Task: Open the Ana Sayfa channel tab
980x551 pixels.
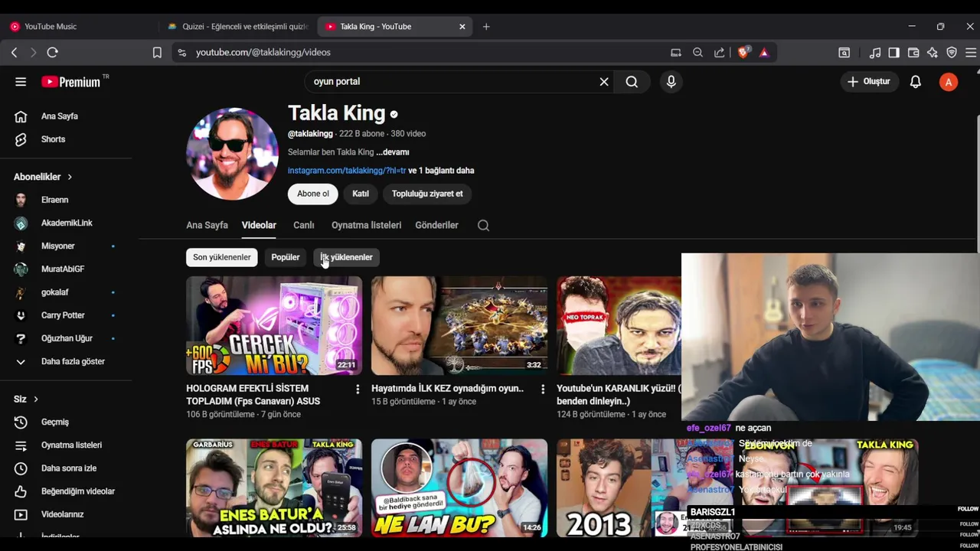Action: click(207, 225)
